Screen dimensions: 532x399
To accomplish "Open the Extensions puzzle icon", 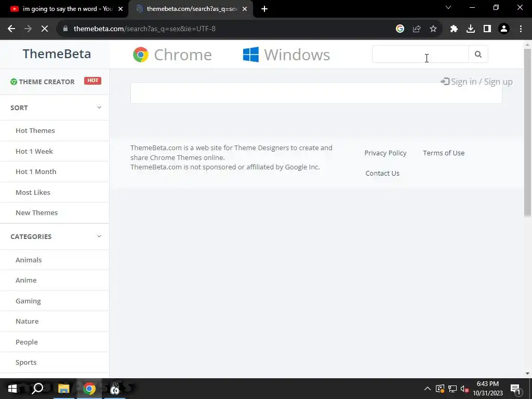I will pyautogui.click(x=454, y=29).
